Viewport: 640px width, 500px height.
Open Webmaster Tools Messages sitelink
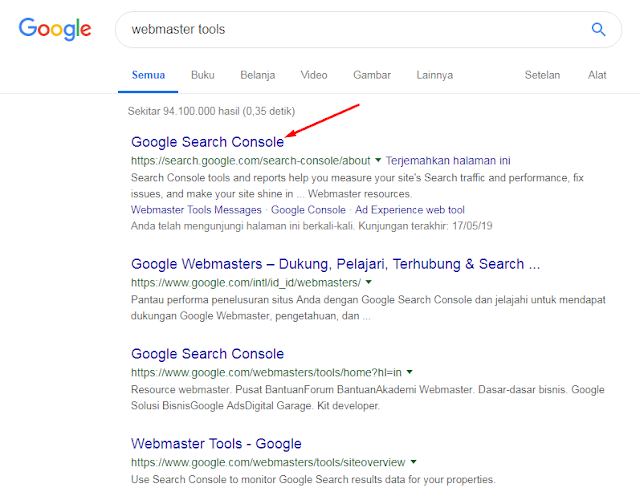click(196, 209)
